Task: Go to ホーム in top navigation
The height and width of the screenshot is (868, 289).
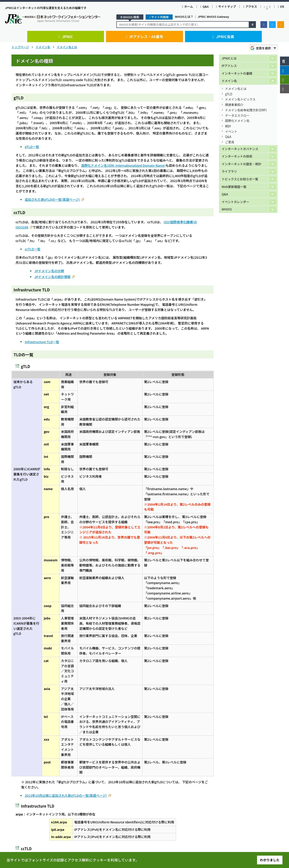Action: coord(187,7)
